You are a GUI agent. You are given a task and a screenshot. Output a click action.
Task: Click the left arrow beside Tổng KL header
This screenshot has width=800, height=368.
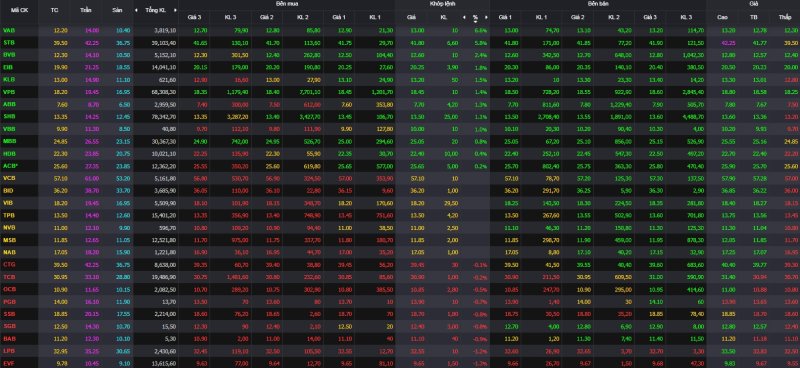(136, 10)
